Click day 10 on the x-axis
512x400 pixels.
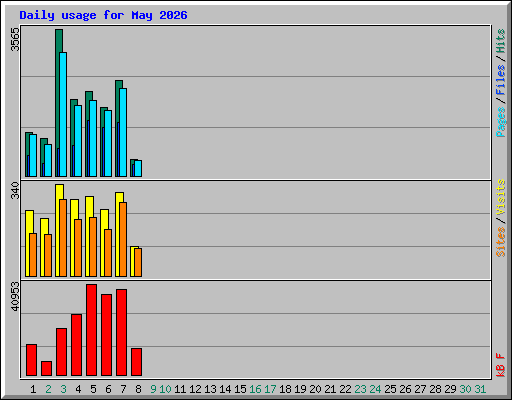click(x=165, y=389)
